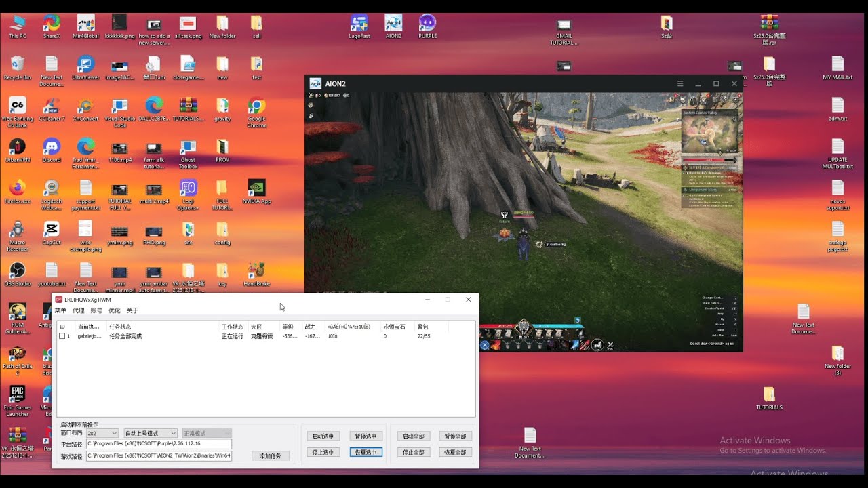Viewport: 868px width, 488px height.
Task: Open the LagoFast desktop shortcut
Action: (359, 26)
